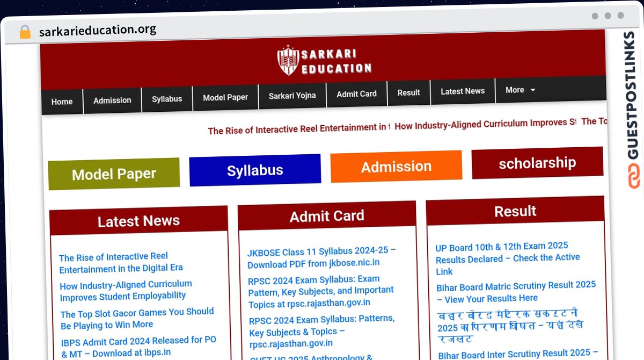Viewport: 644px width, 360px height.
Task: Click the Guestpostlinks chain logo icon
Action: [x=633, y=175]
